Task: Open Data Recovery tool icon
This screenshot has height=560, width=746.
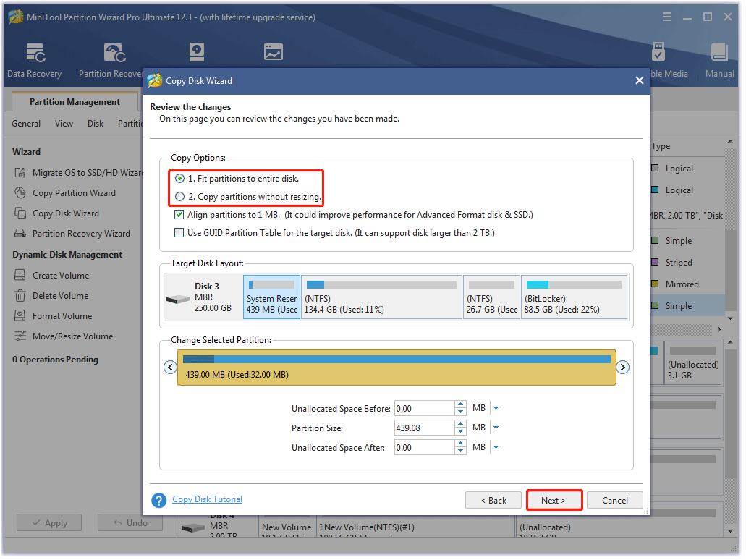Action: 35,53
